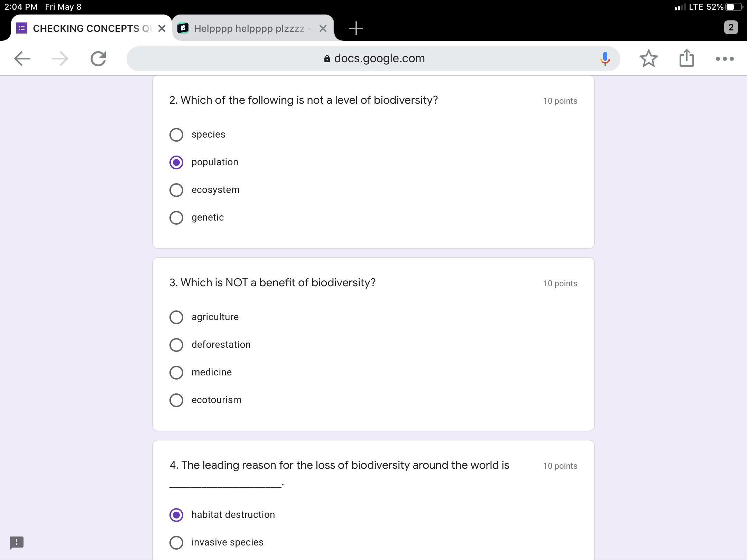Screen dimensions: 747x560
Task: Select the species answer option
Action: (x=176, y=135)
